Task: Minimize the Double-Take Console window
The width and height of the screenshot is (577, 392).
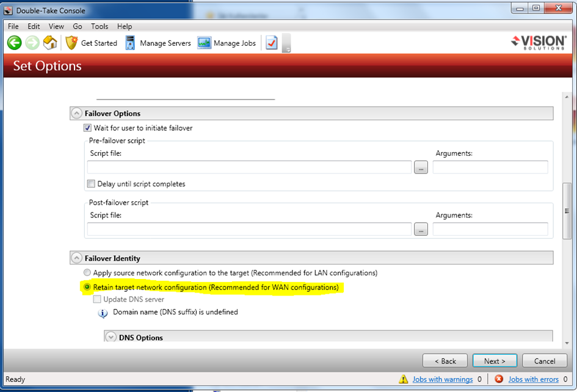Action: 520,8
